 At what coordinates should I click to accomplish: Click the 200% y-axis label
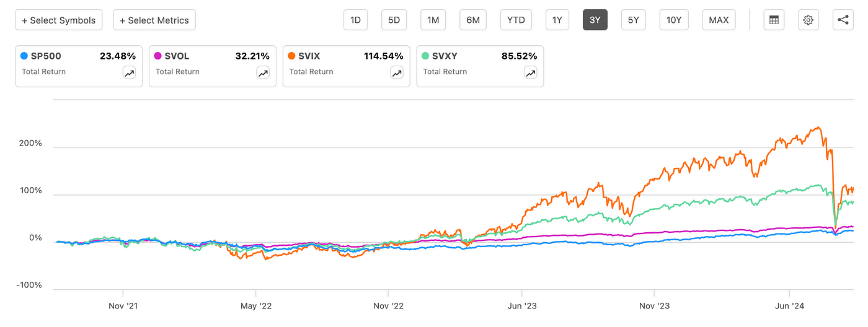click(30, 144)
